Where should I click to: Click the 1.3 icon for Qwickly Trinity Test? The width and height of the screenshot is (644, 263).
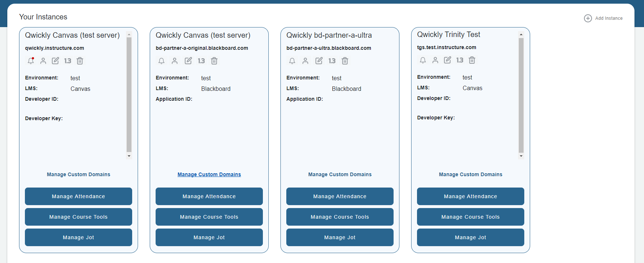coord(460,60)
